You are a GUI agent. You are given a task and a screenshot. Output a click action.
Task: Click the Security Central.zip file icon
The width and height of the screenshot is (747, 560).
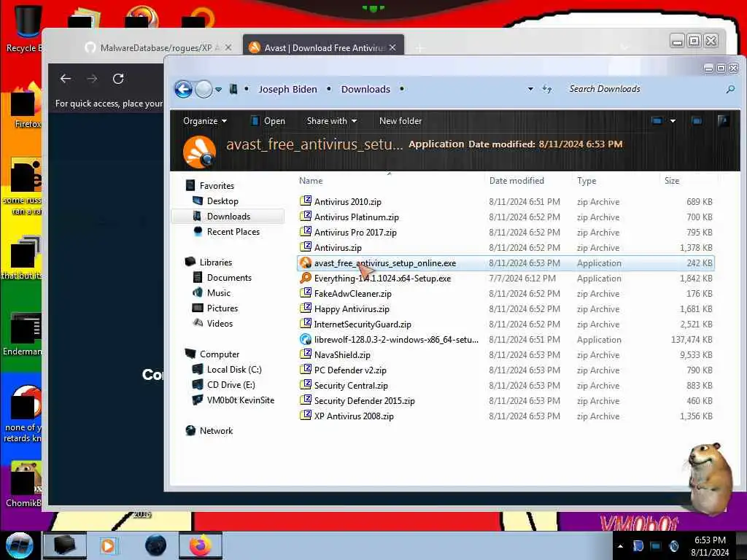point(306,385)
